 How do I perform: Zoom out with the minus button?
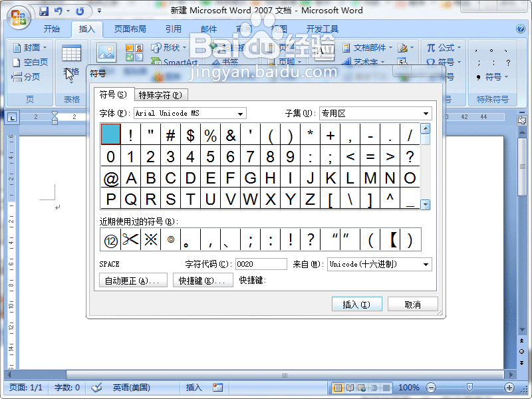[x=430, y=388]
